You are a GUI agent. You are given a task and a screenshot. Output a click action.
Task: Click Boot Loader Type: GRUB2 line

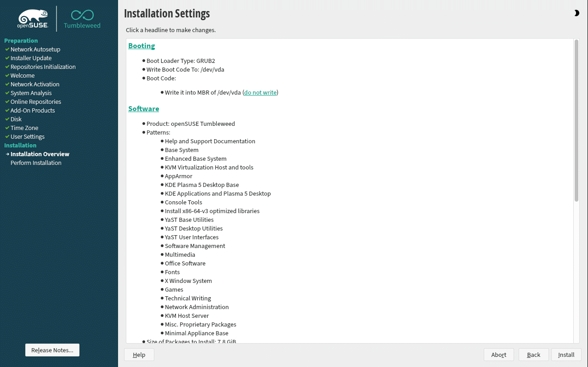(181, 61)
